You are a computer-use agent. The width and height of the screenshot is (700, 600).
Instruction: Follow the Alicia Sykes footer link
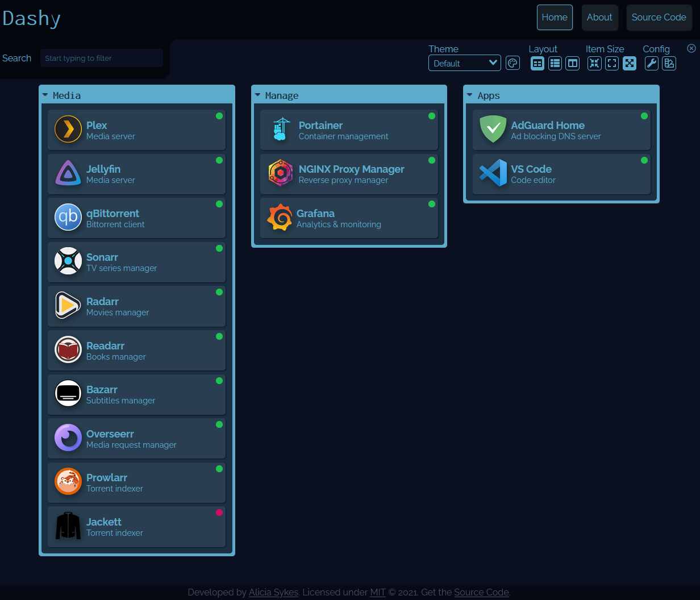point(273,592)
